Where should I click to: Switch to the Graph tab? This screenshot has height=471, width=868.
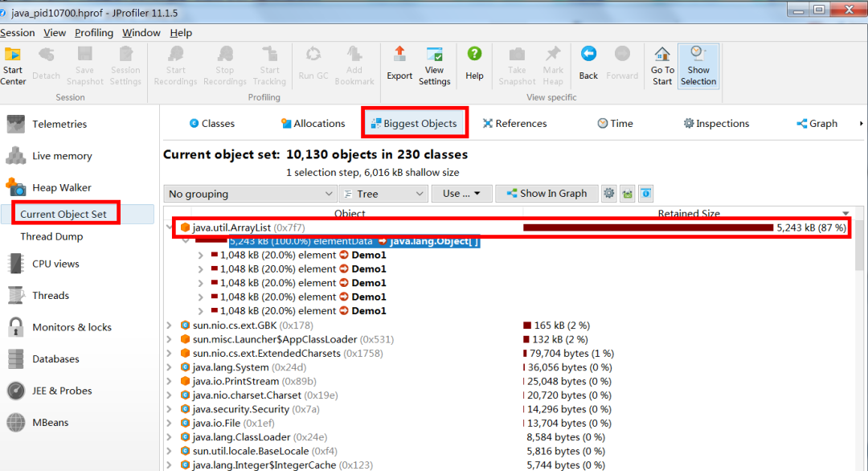pos(817,124)
